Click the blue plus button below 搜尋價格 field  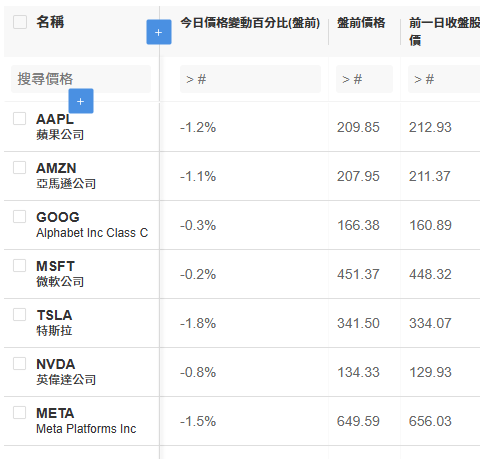tap(81, 101)
